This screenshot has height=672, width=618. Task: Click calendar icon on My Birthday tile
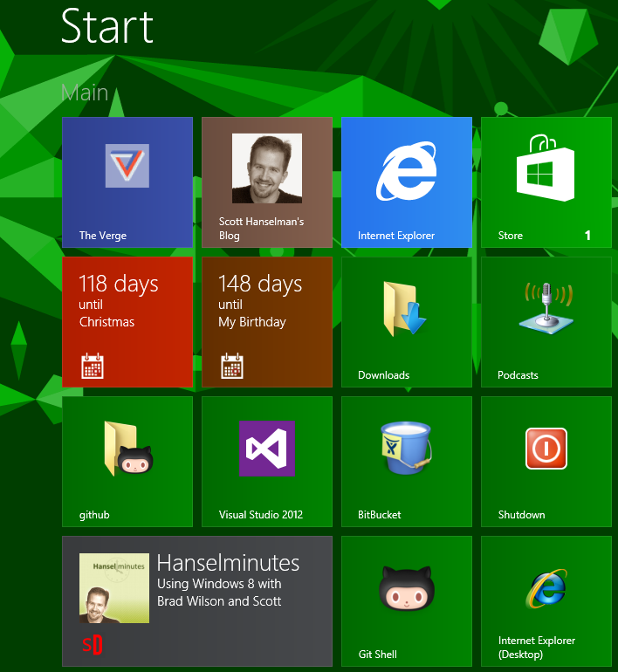232,365
